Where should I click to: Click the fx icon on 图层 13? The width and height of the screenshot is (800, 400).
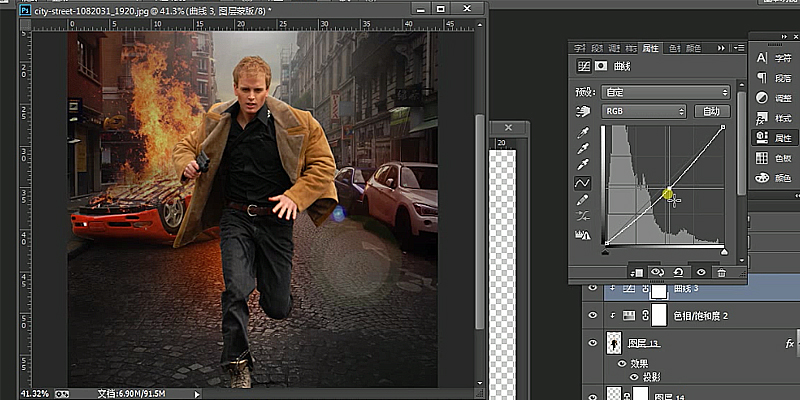(x=789, y=344)
